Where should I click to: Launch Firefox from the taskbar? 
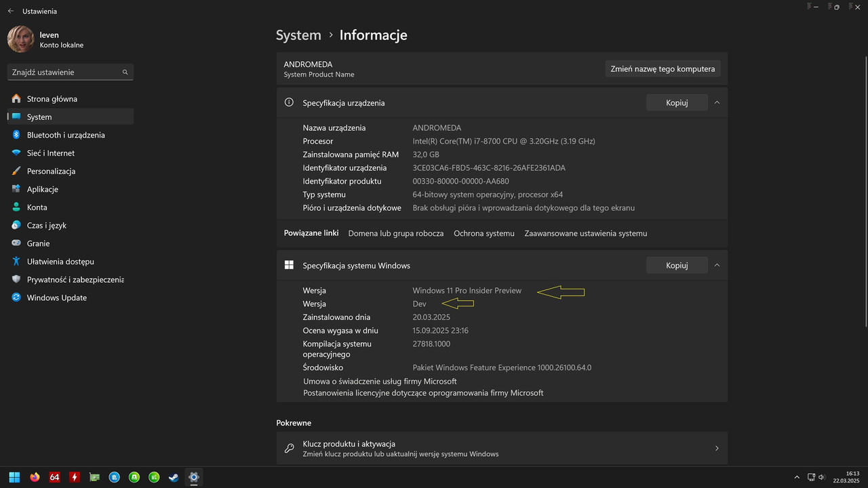coord(35,477)
